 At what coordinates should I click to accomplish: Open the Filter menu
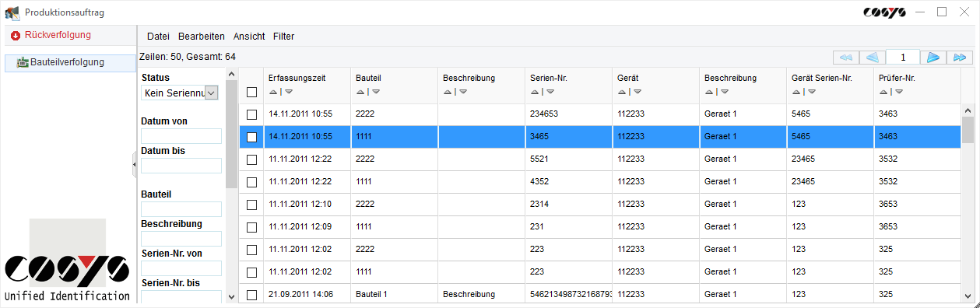click(284, 37)
